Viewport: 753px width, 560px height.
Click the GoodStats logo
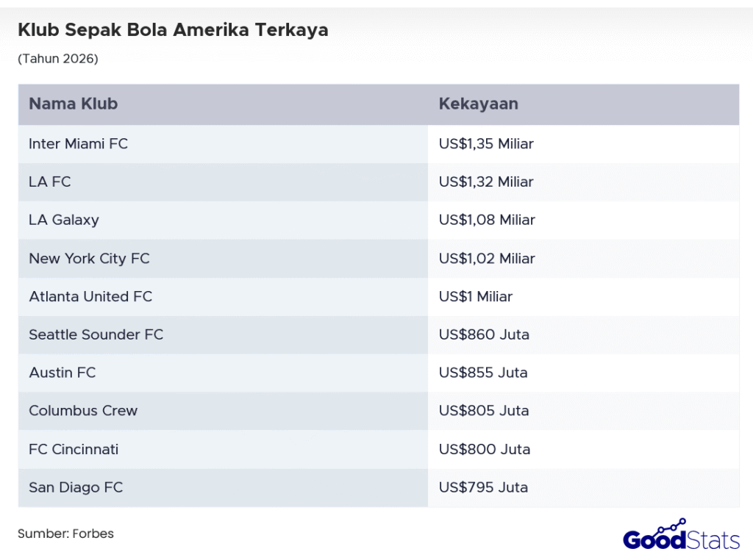pos(681,536)
